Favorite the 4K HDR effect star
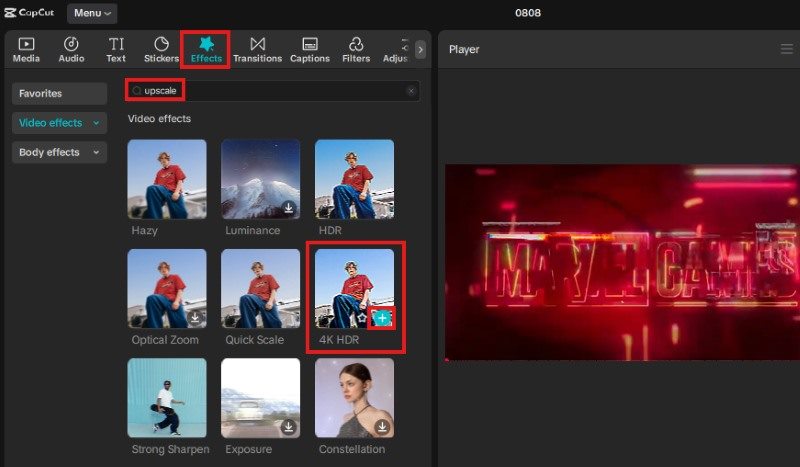The height and width of the screenshot is (467, 800). coord(362,318)
